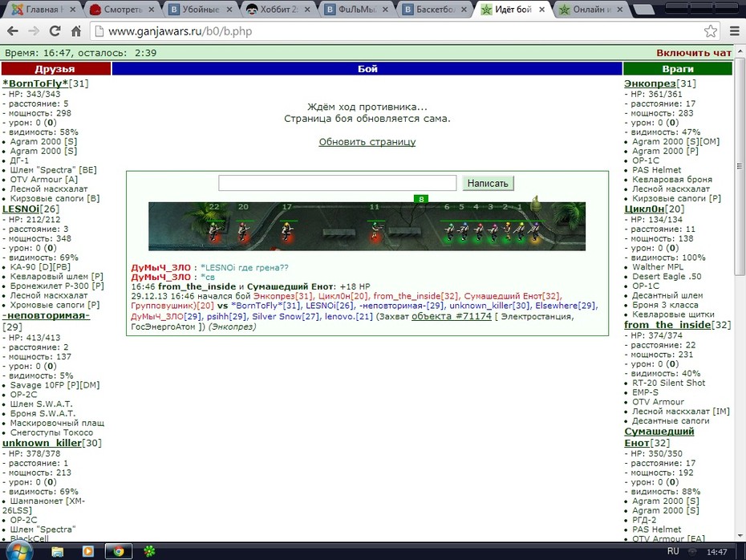Screen dimensions: 746x560
Task: Open Энкопрез enemy profile link
Action: [x=650, y=83]
